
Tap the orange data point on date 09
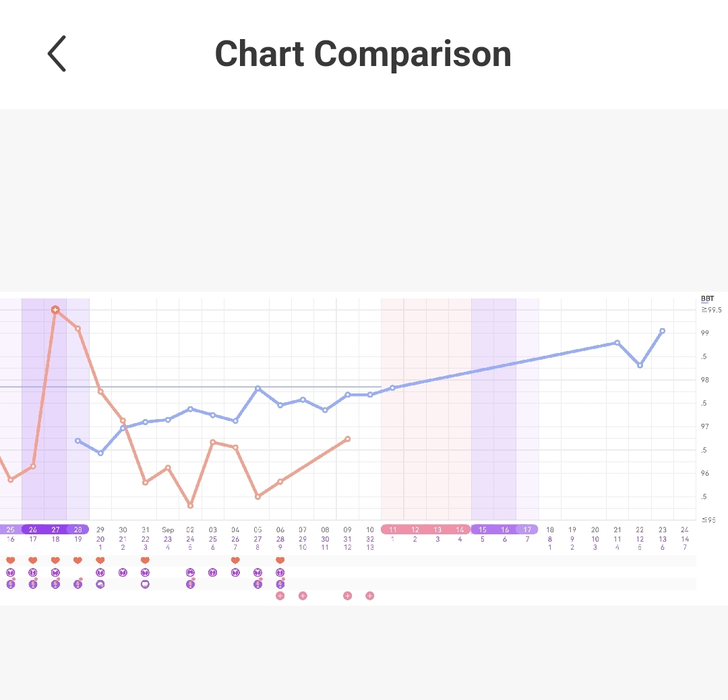[x=347, y=439]
